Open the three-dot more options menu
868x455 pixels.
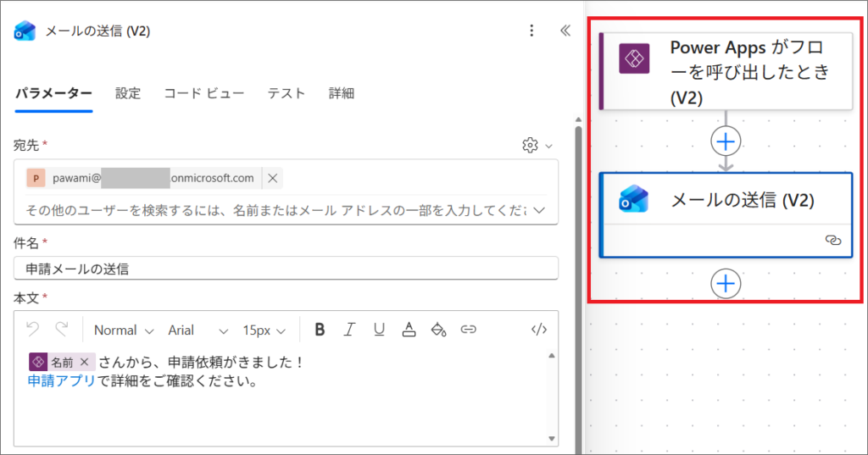tap(531, 31)
